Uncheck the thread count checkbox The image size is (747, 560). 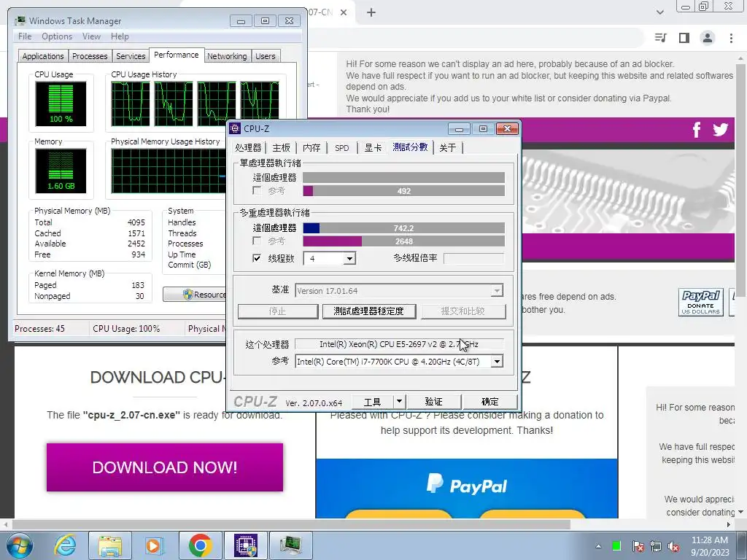click(257, 258)
